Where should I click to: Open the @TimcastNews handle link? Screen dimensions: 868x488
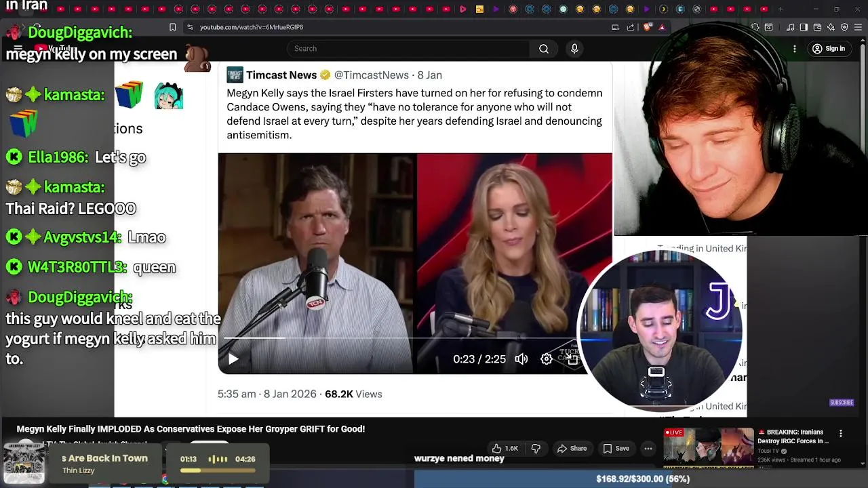point(372,75)
